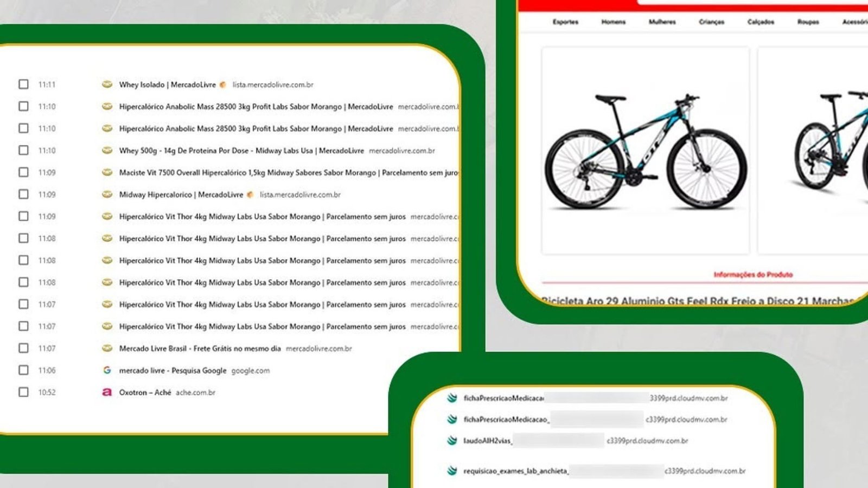Image resolution: width=868 pixels, height=488 pixels.
Task: Go to the Mulheres category
Action: click(x=662, y=22)
